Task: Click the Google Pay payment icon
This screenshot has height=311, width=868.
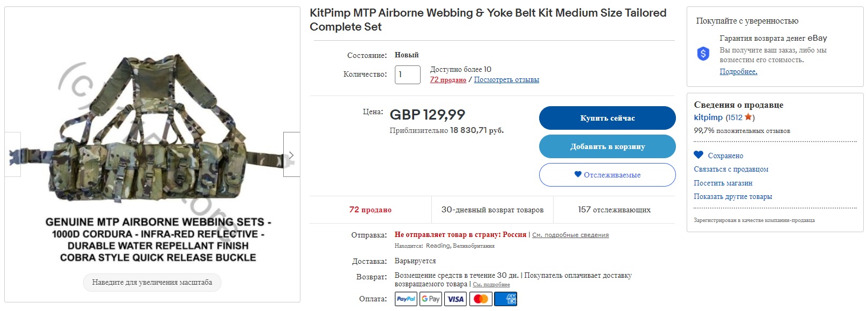Action: (431, 299)
